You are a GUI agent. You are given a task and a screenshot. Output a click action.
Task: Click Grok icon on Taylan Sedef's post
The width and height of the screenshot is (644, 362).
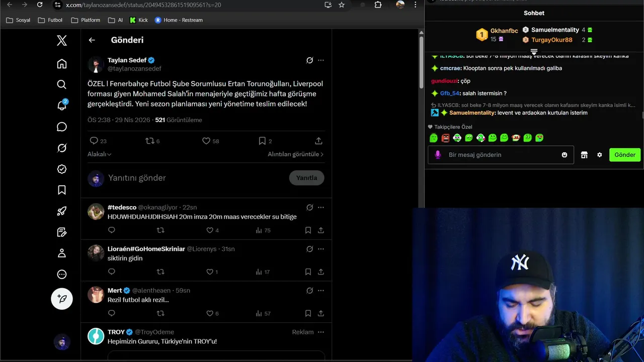click(x=309, y=60)
